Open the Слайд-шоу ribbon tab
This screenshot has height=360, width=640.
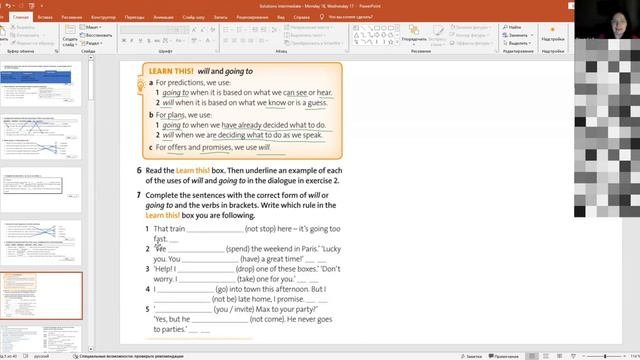pyautogui.click(x=193, y=17)
